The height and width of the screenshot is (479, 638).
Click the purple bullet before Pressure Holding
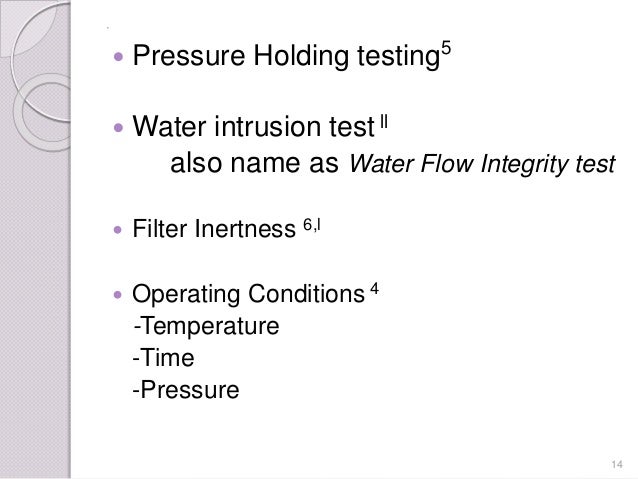pos(118,56)
